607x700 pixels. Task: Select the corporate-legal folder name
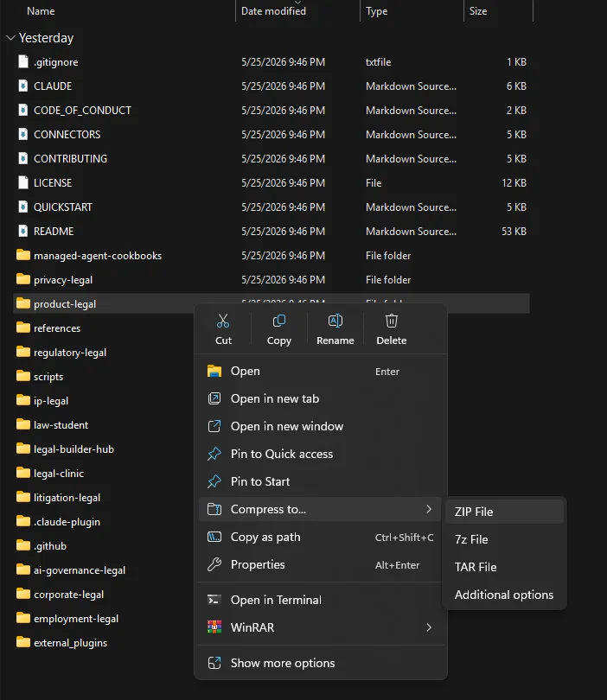pyautogui.click(x=69, y=595)
